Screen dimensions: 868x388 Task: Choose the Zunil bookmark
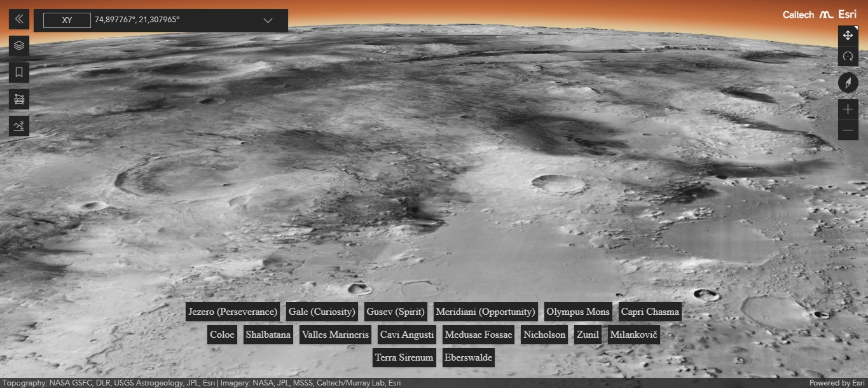point(588,335)
